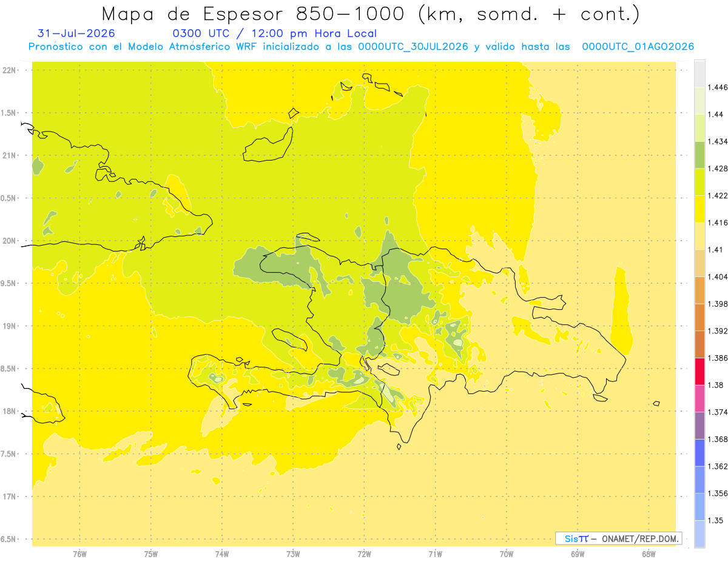Select the pink legend swatch between 1.374 and 1.38

tap(699, 398)
